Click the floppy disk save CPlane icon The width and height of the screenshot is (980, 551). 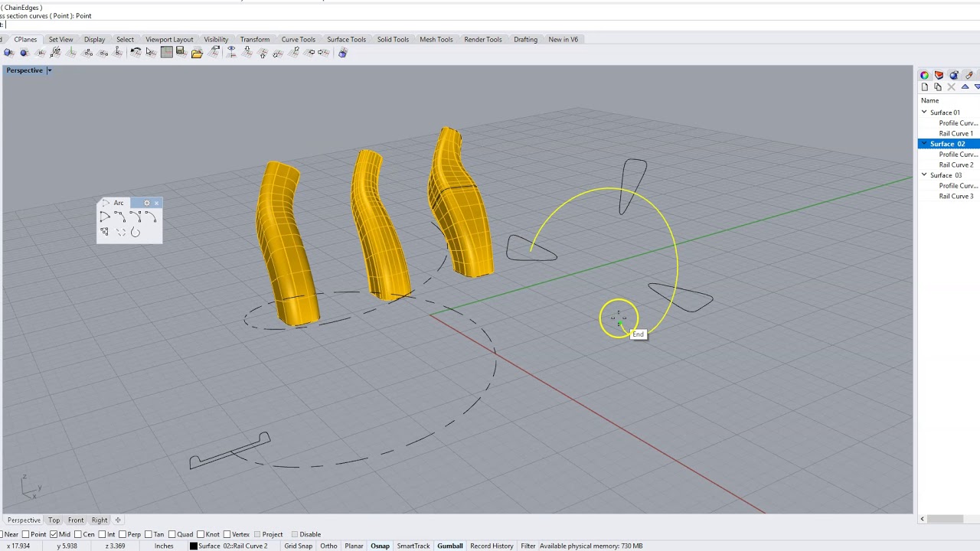point(181,52)
